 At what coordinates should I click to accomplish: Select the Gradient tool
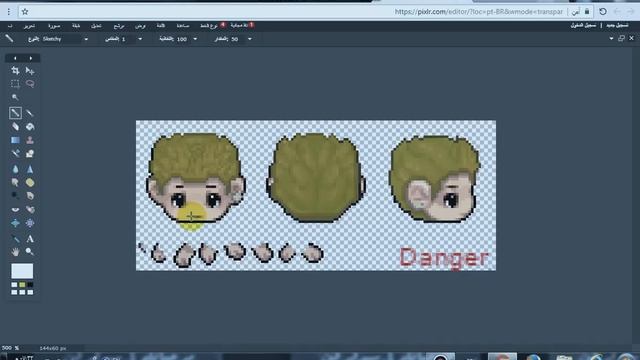(x=15, y=140)
